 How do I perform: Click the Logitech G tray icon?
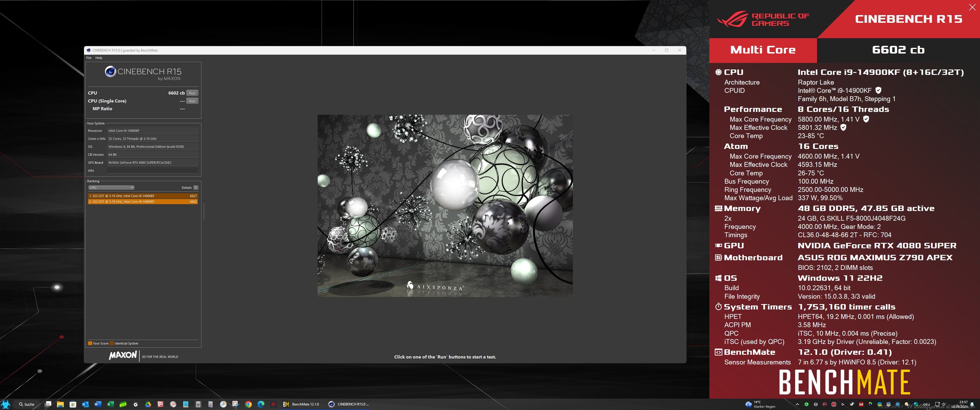tap(843, 404)
